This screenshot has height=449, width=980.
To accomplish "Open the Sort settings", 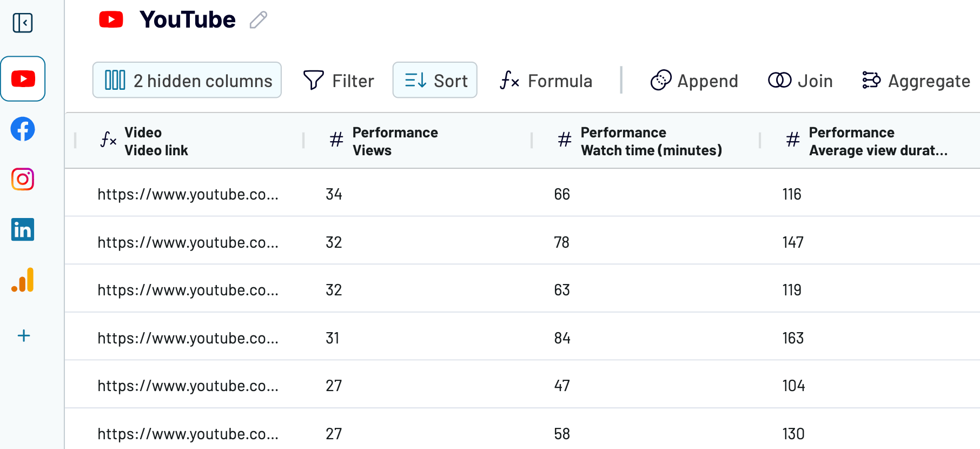I will click(x=435, y=80).
